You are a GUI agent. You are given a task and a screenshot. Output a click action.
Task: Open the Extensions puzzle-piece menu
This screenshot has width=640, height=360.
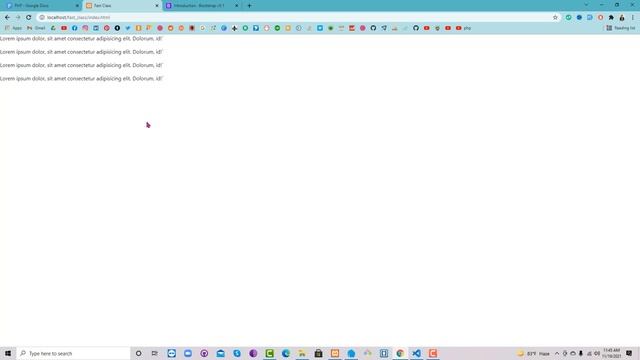tap(611, 18)
